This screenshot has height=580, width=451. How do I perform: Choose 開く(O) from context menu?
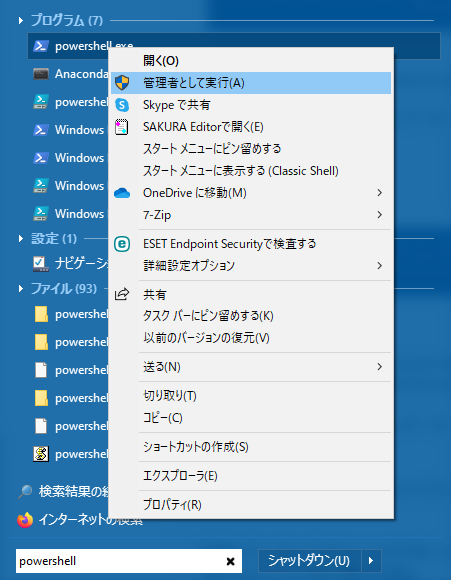pos(251,61)
